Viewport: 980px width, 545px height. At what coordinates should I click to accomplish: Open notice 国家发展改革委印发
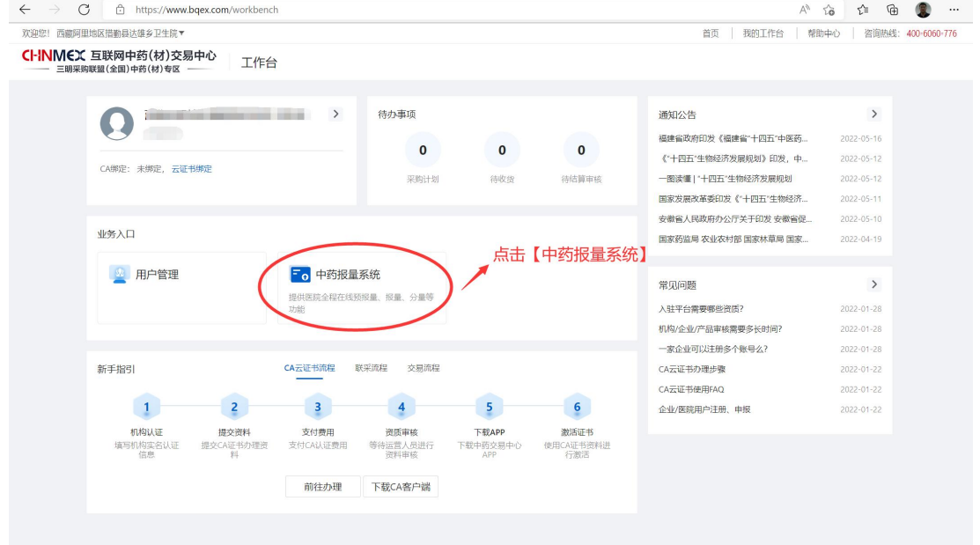(733, 199)
